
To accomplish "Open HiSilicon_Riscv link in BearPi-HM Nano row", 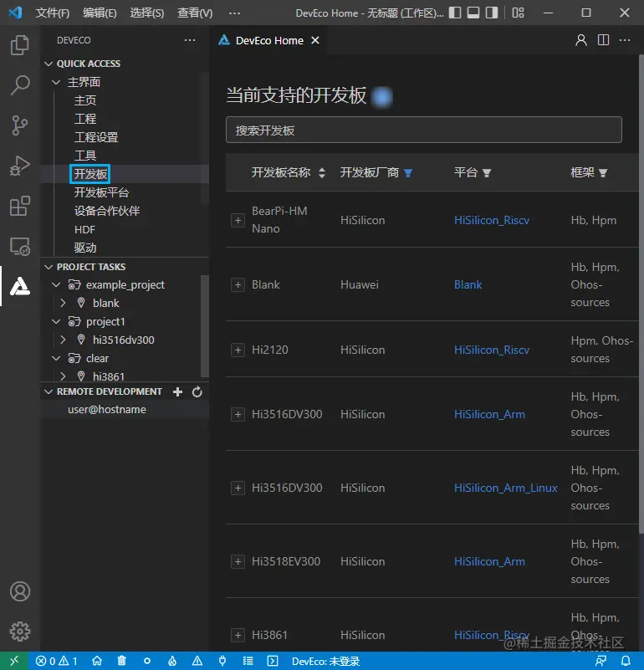I will 492,221.
